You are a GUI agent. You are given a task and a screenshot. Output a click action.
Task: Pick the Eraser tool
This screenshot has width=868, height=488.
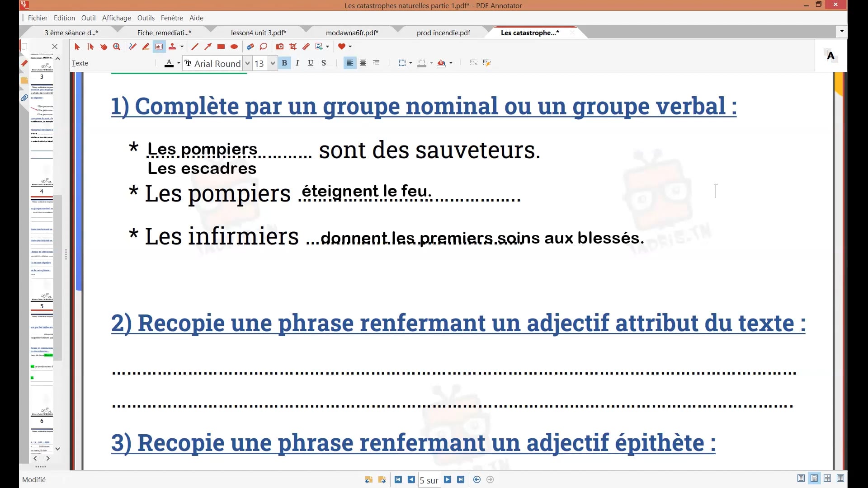(x=250, y=47)
